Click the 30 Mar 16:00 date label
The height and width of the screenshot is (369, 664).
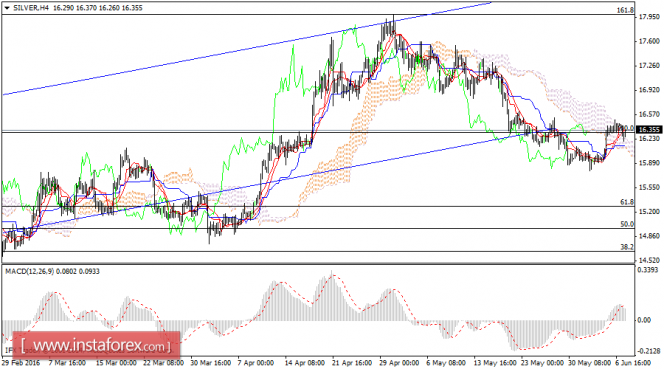click(210, 363)
